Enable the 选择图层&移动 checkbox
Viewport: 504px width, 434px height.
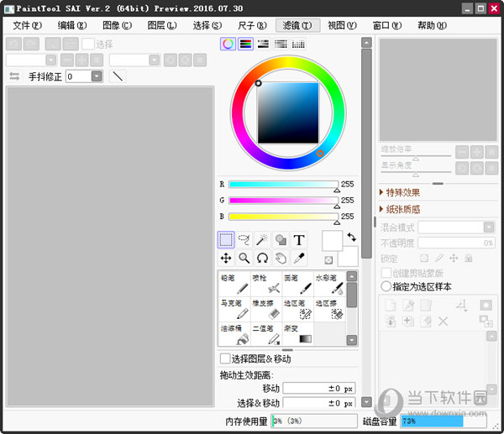click(225, 358)
